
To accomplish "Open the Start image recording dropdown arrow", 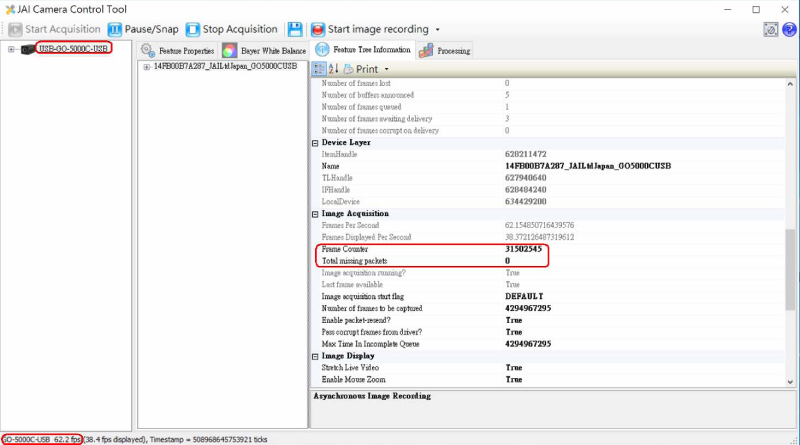I will tap(437, 30).
